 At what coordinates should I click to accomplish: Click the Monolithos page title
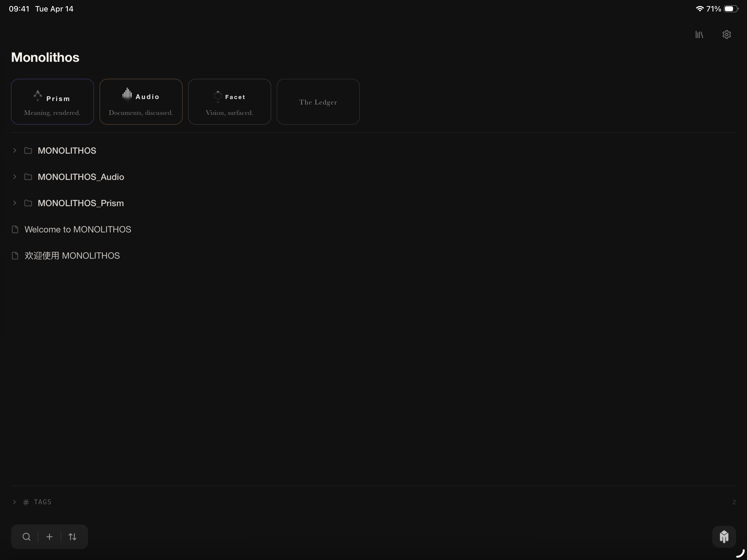[45, 57]
